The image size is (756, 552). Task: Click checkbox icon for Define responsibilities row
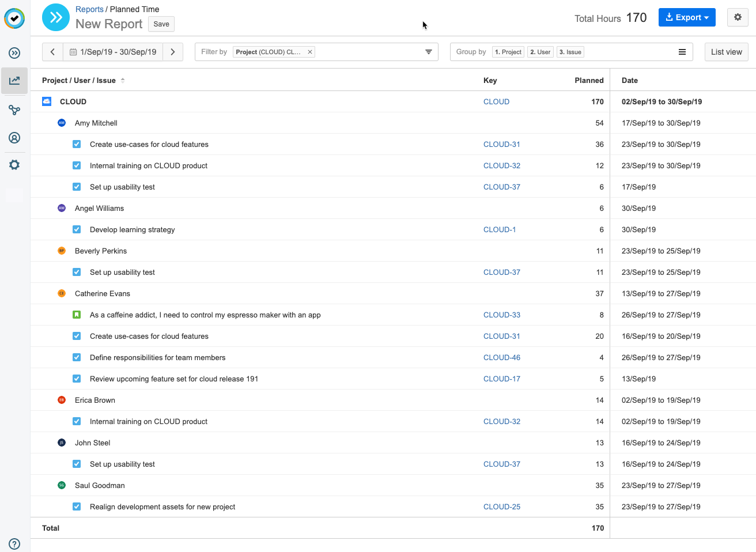77,357
